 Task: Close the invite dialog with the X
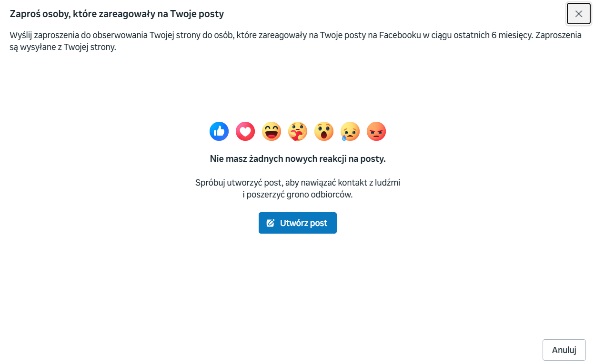(x=579, y=14)
